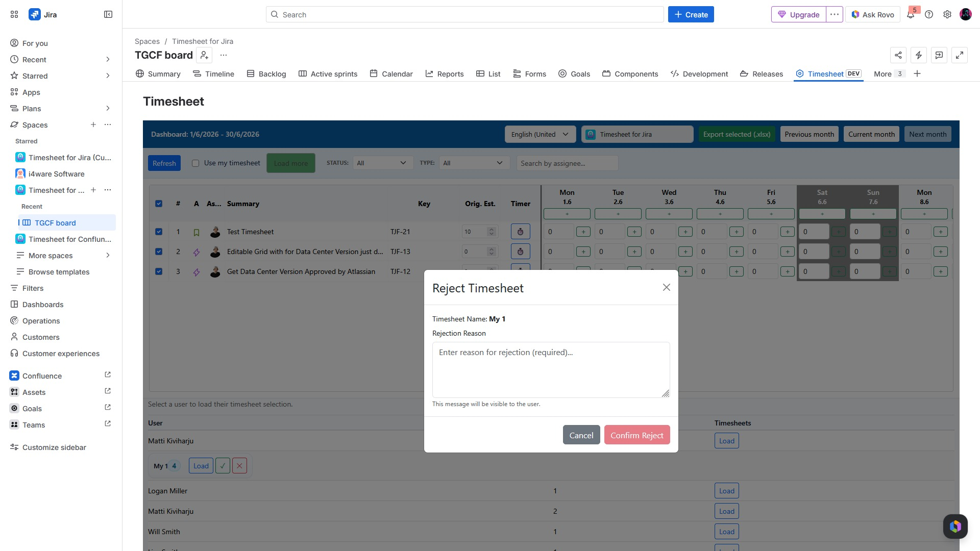980x551 pixels.
Task: Open the language English (United dropdown
Action: tap(540, 134)
